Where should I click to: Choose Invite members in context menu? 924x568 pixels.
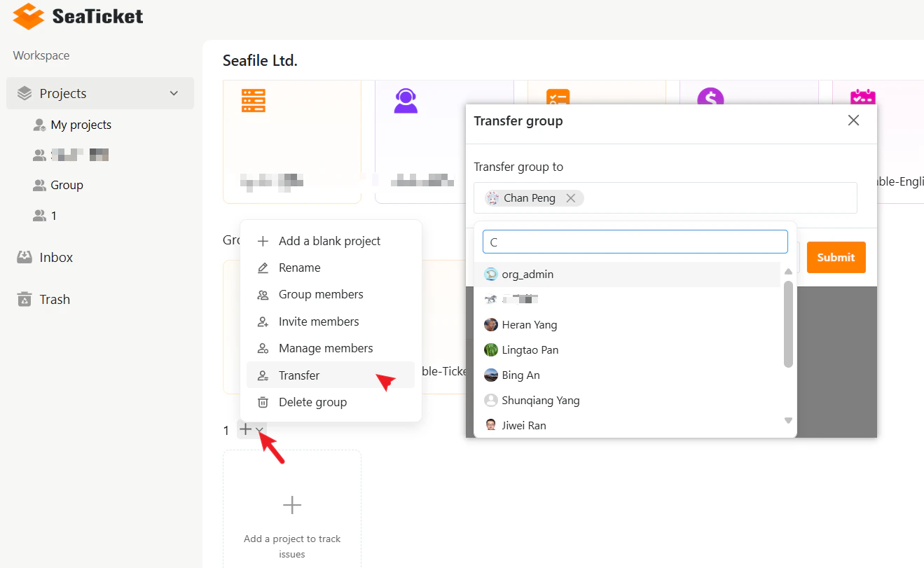(x=331, y=321)
